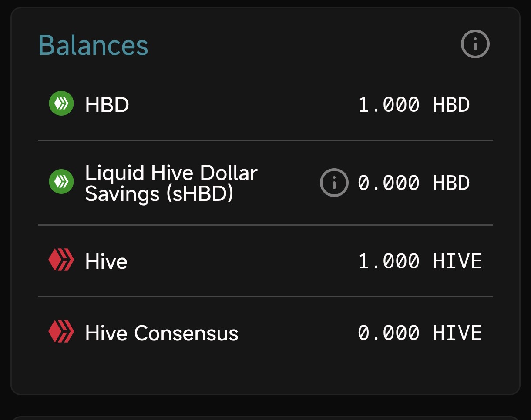The width and height of the screenshot is (531, 420).
Task: Tap the info icon beside Savings (sHBD)
Action: coord(334,183)
